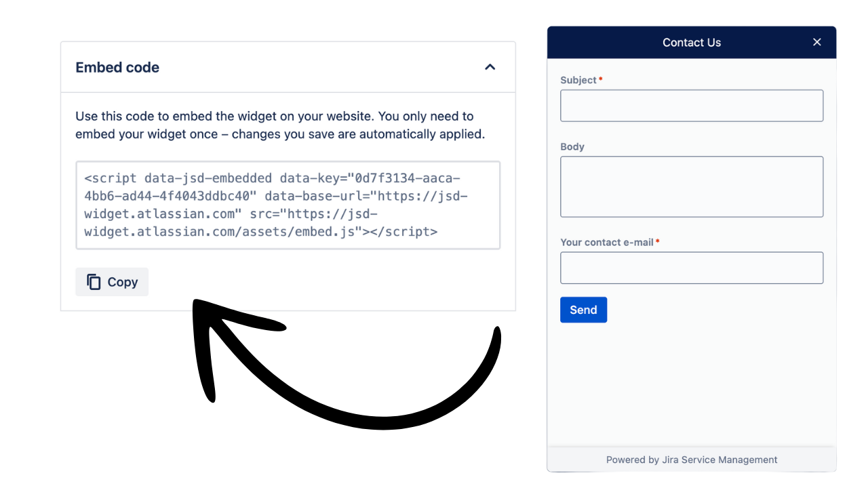Click inside the Body text area
The height and width of the screenshot is (488, 868).
(692, 186)
